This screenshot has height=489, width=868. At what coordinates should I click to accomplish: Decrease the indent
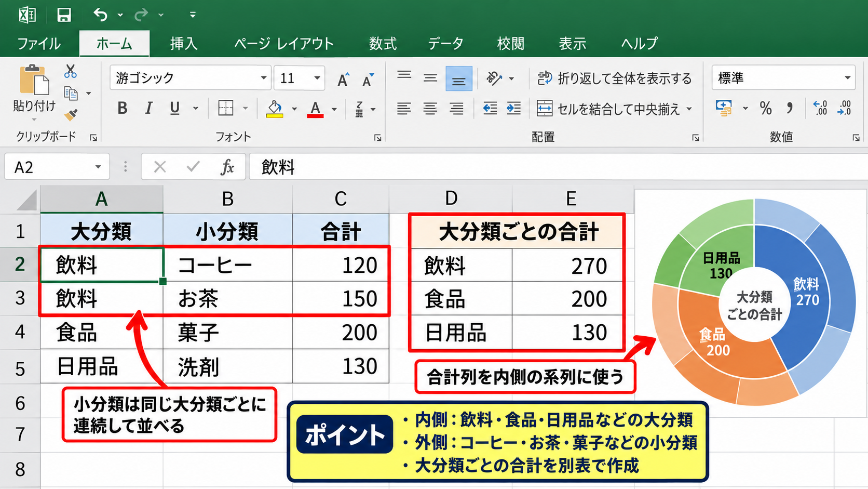[490, 108]
